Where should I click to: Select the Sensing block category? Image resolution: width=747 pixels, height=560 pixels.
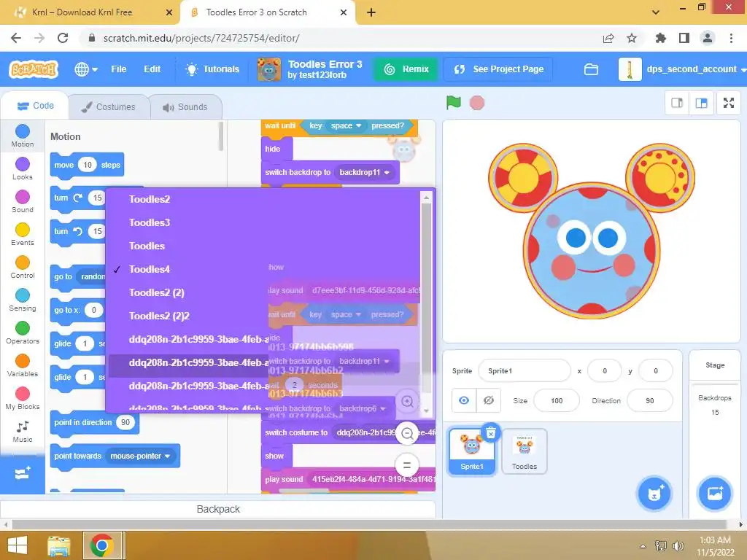tap(23, 300)
